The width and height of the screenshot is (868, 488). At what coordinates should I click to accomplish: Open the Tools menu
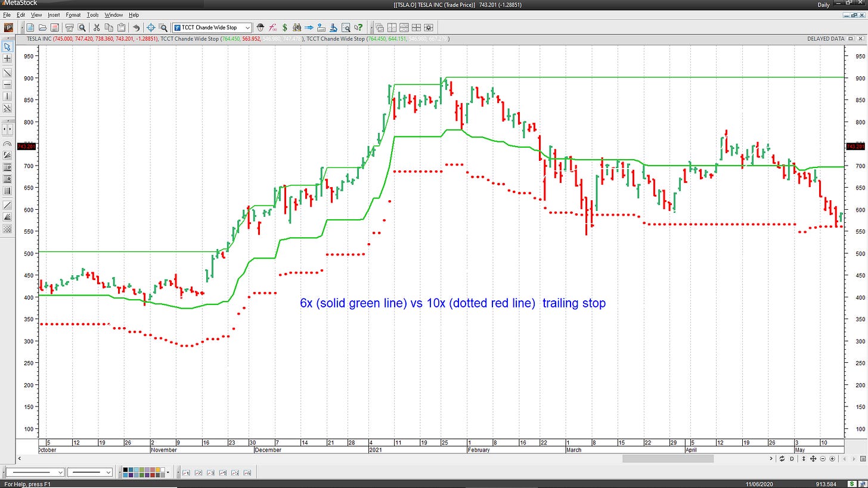click(92, 15)
